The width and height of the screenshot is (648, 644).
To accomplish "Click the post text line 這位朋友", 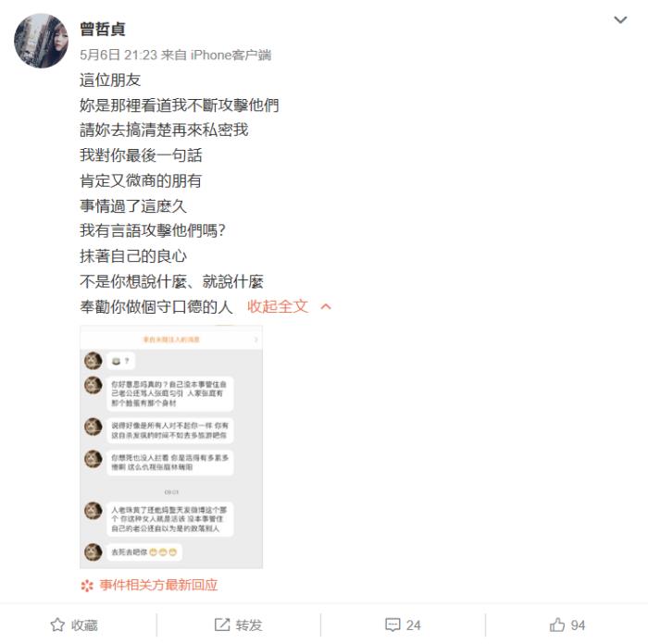I will (x=110, y=80).
